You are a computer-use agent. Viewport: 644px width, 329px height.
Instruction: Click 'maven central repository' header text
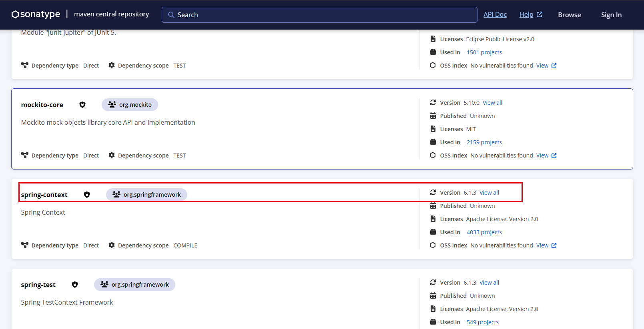pyautogui.click(x=111, y=14)
